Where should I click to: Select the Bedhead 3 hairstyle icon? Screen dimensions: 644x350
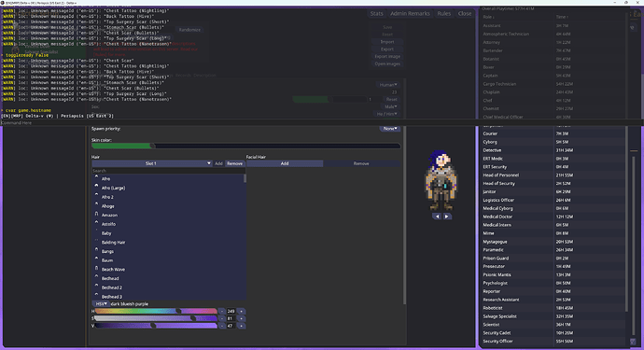96,295
